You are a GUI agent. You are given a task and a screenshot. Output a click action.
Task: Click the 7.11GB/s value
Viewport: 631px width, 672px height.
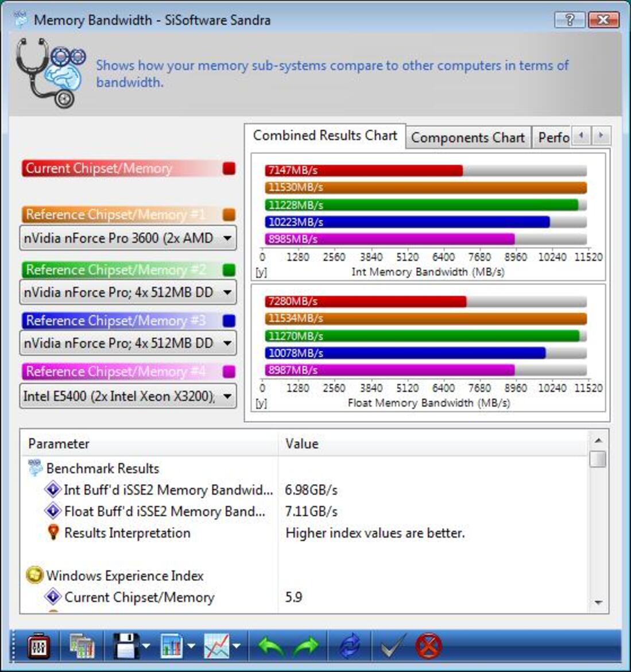311,511
